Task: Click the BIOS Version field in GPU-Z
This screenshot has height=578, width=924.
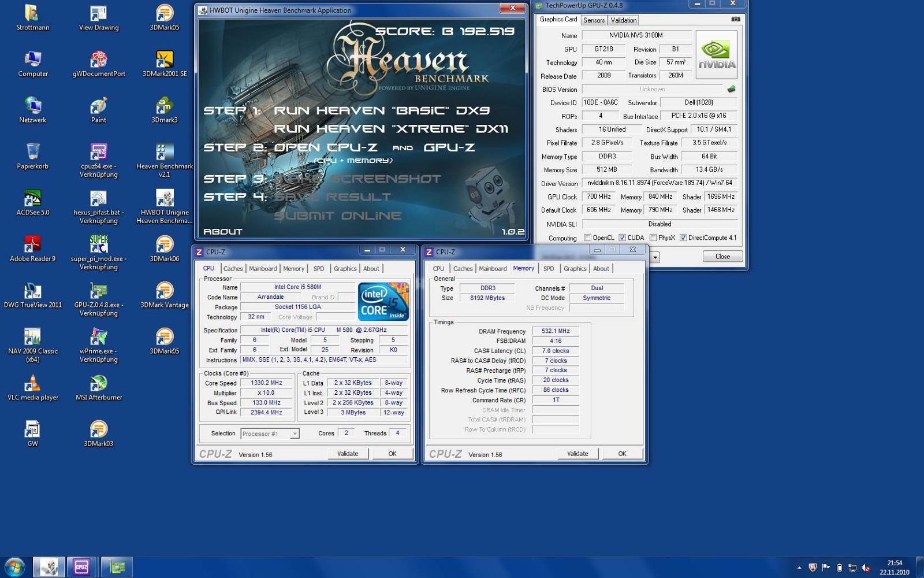Action: 652,90
